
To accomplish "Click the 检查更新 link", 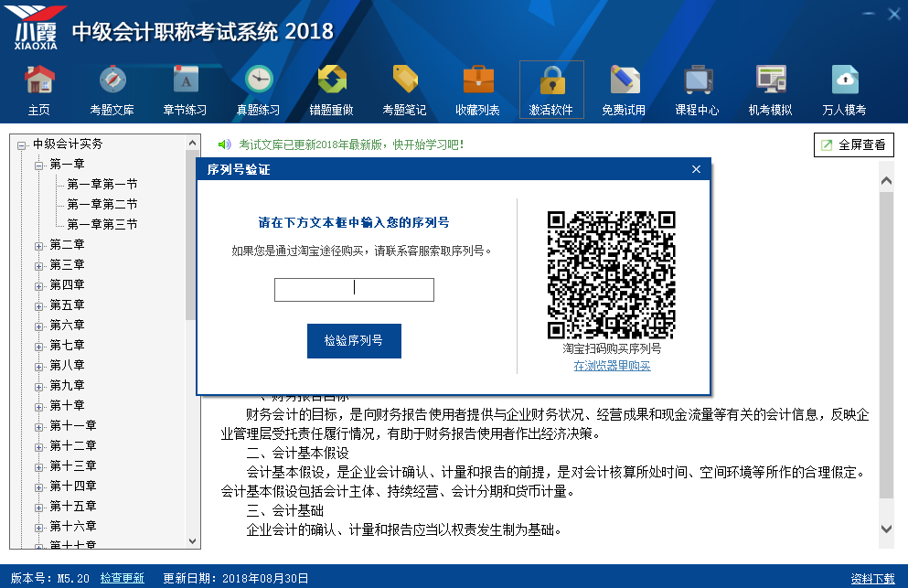I will pos(123,578).
